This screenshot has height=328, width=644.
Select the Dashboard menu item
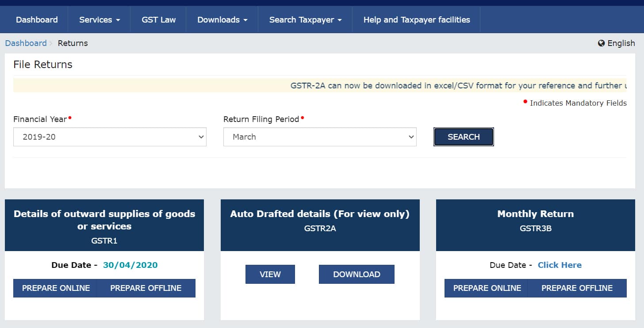click(37, 19)
